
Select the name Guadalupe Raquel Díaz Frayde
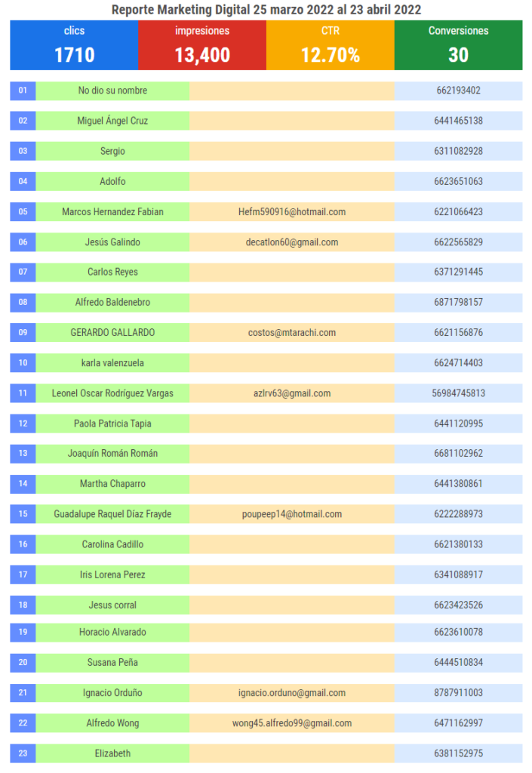pos(112,514)
